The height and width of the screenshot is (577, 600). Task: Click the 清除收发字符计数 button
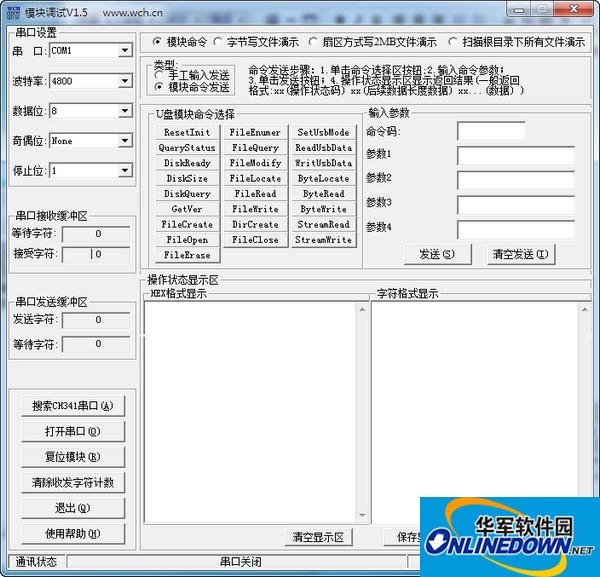tap(73, 482)
